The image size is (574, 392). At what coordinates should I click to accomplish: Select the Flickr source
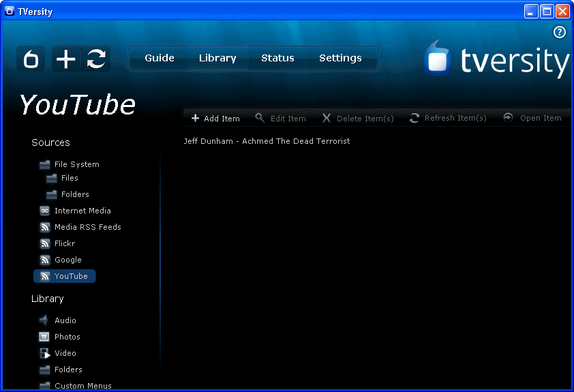[x=65, y=243]
